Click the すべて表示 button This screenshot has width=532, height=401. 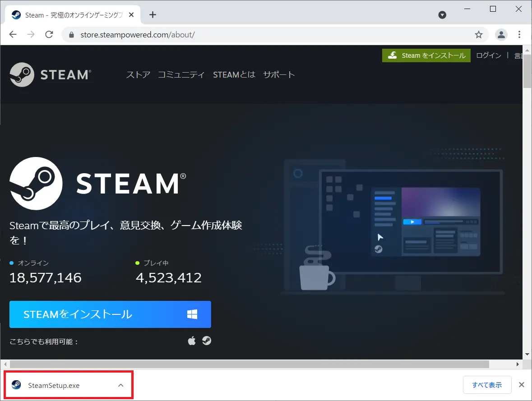click(x=487, y=385)
